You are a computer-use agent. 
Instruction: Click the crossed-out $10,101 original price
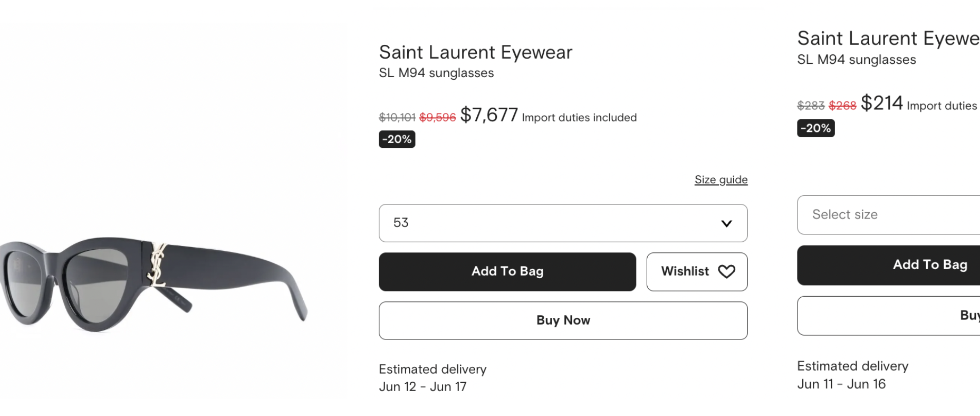[x=397, y=118]
